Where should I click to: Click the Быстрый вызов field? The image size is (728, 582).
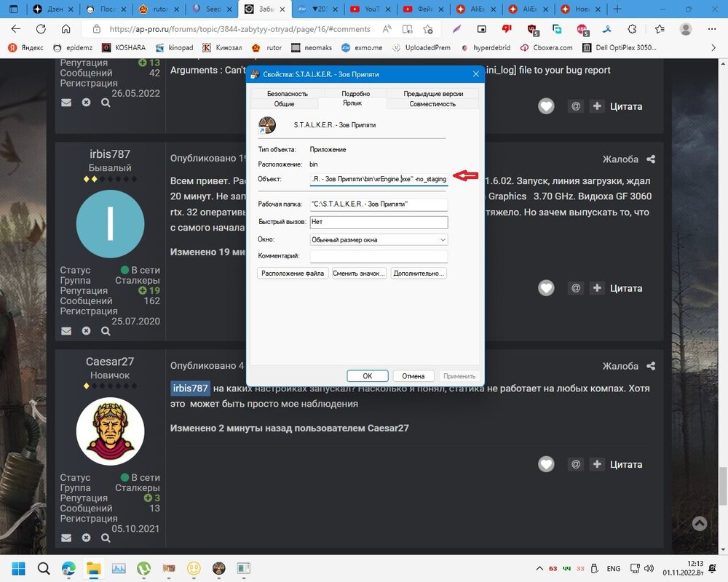point(379,222)
